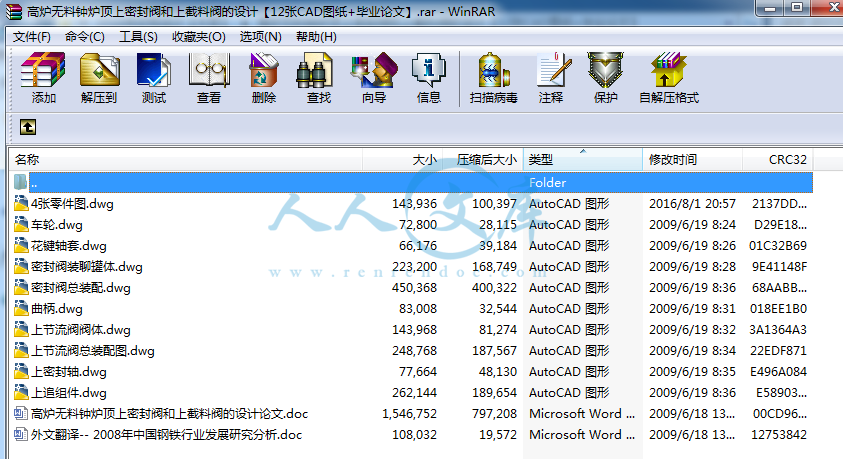Viewport: 843px width, 459px height.
Task: Click CRC32 value E496A084
Action: click(778, 372)
